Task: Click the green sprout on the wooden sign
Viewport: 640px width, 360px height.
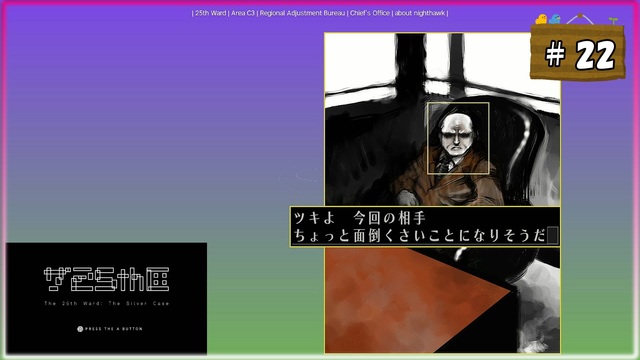Action: 613,21
